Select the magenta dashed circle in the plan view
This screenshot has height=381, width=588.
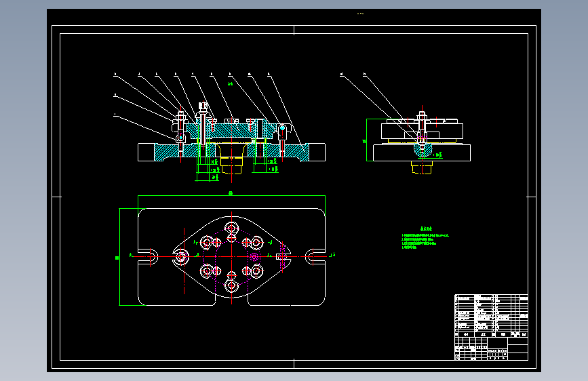[231, 257]
